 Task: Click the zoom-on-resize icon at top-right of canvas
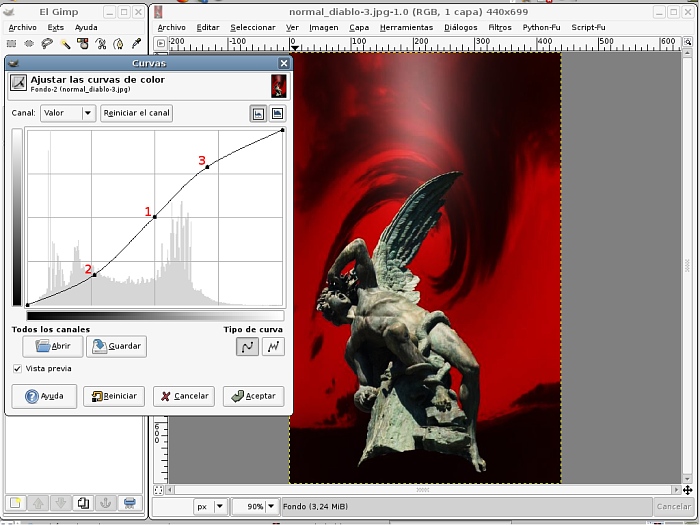[x=688, y=42]
